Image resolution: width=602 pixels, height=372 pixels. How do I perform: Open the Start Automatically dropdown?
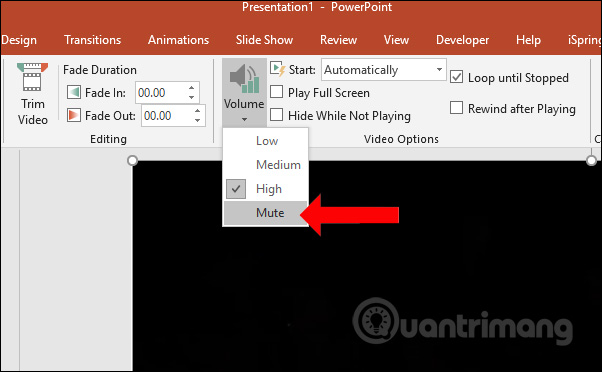[x=439, y=69]
